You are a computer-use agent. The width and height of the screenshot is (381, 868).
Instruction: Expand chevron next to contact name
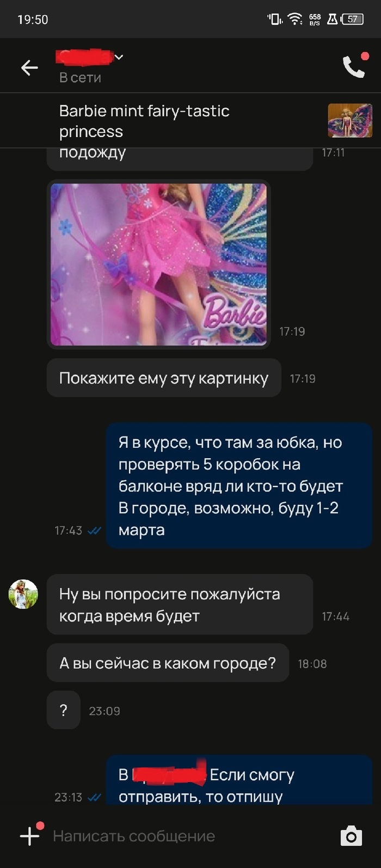[x=119, y=57]
